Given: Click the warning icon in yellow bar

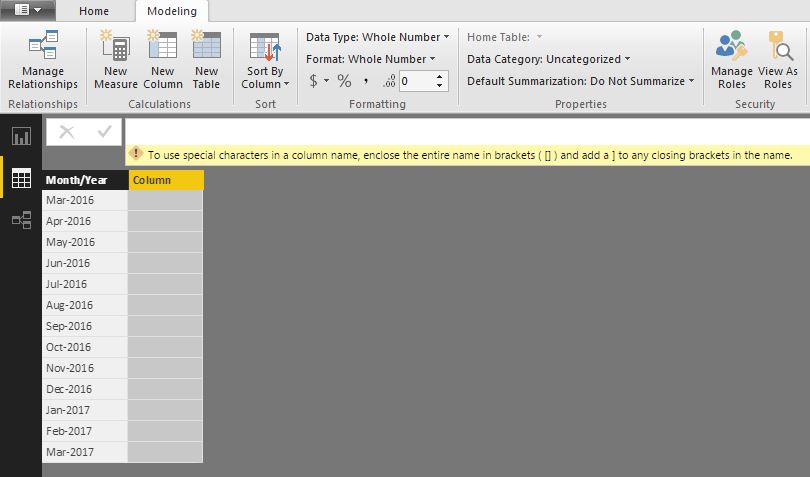Looking at the screenshot, I should click(135, 153).
